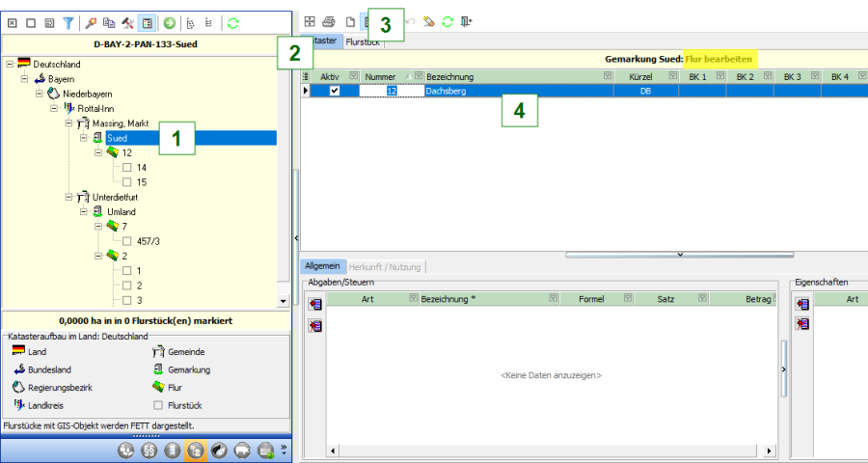Click the green refresh icon above the tree
Image resolution: width=868 pixels, height=463 pixels.
click(x=232, y=21)
